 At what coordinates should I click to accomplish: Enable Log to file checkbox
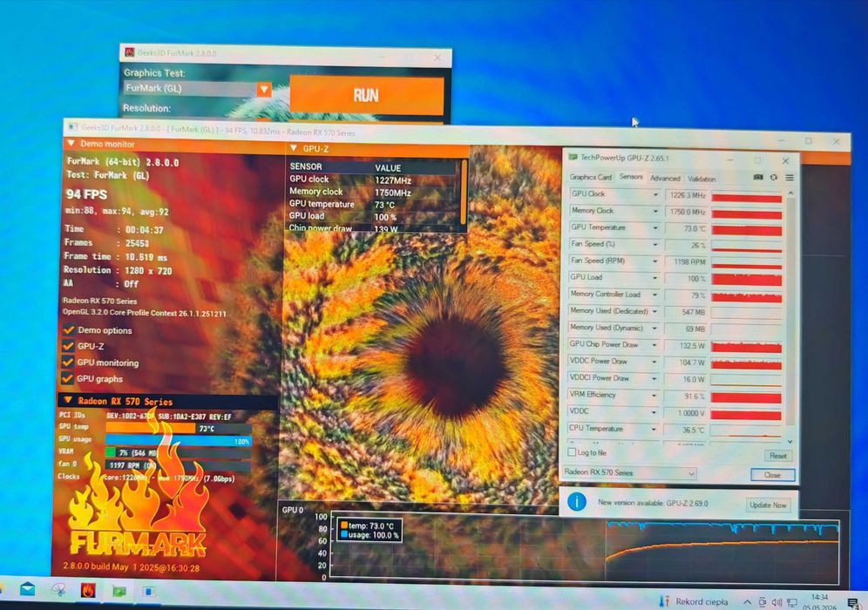(572, 452)
